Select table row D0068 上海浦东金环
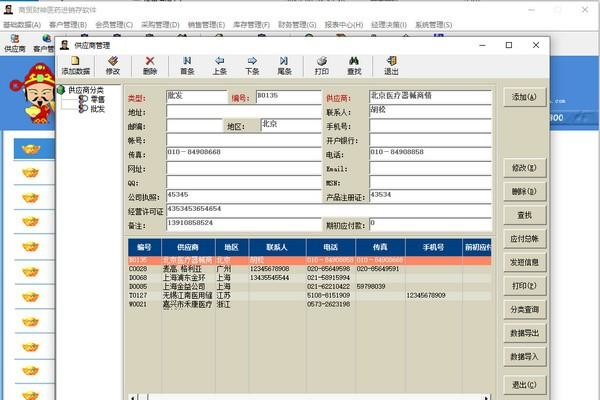 tap(310, 278)
